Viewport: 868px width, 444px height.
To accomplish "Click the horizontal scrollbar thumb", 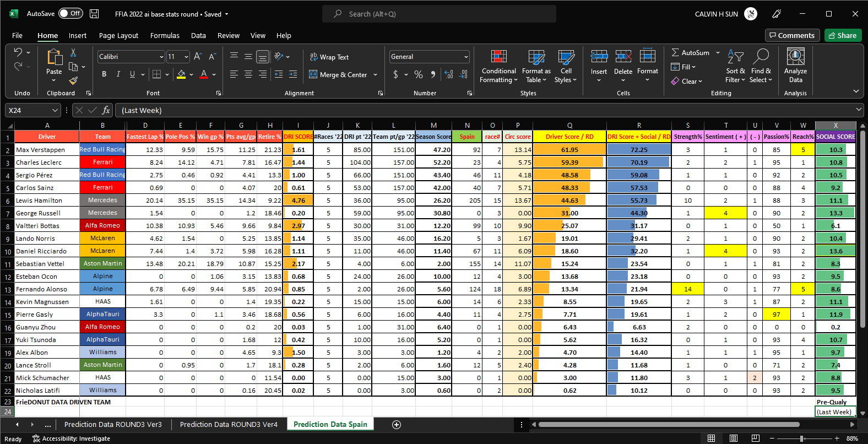I will coord(669,424).
